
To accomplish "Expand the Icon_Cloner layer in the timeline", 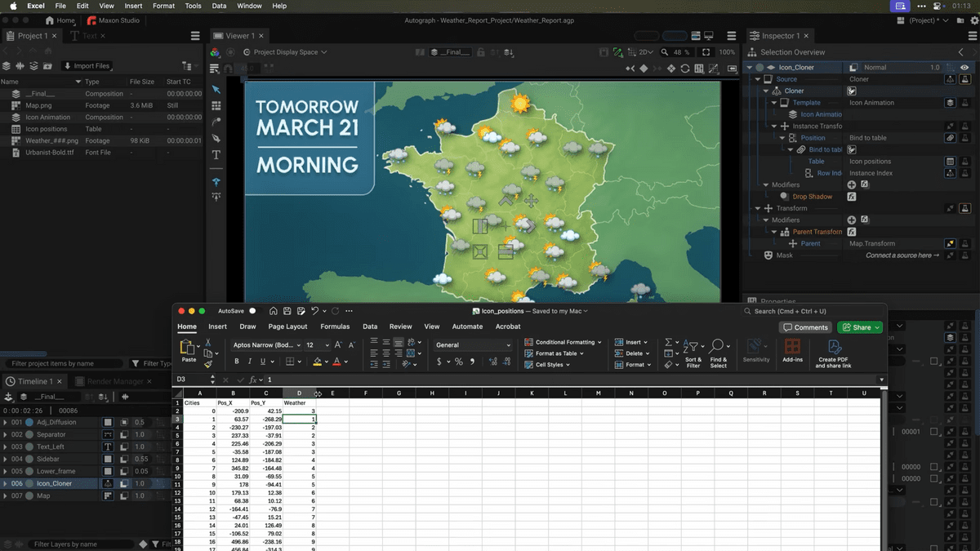I will pos(6,484).
